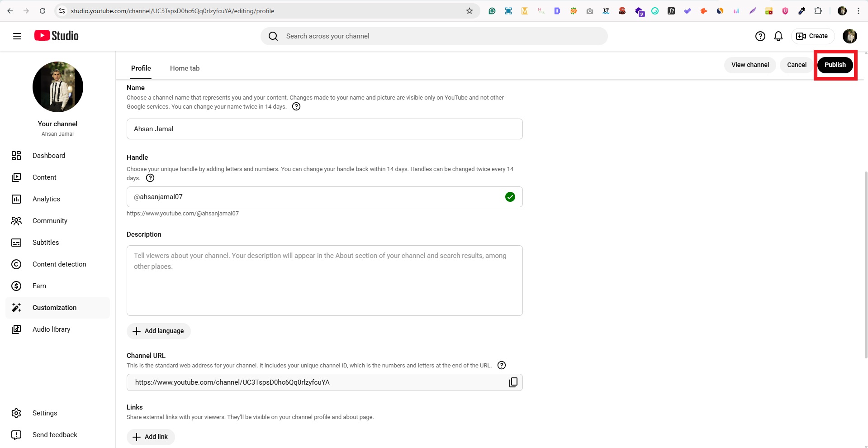Copy the channel URL
This screenshot has width=868, height=448.
point(513,382)
